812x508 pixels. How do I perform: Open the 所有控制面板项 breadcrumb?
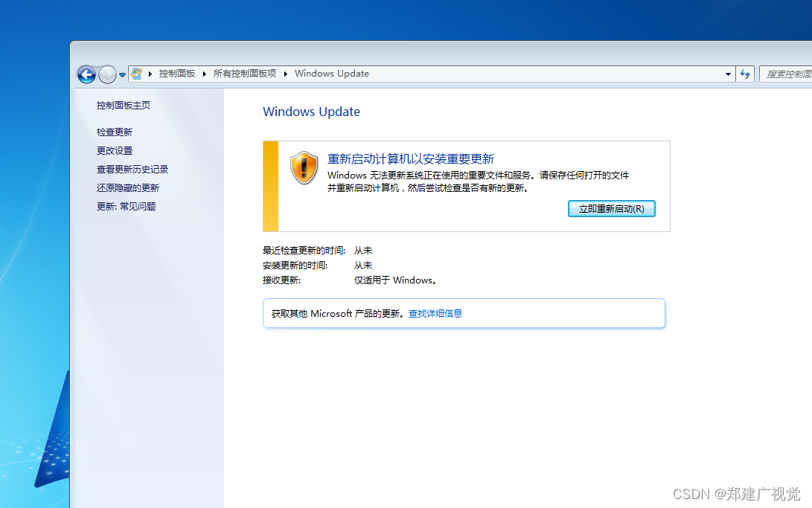pos(245,74)
